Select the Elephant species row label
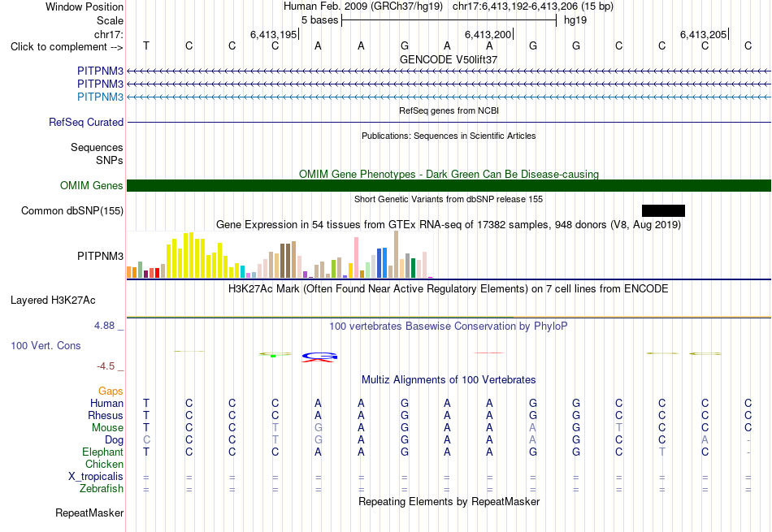The image size is (772, 532). pyautogui.click(x=102, y=452)
